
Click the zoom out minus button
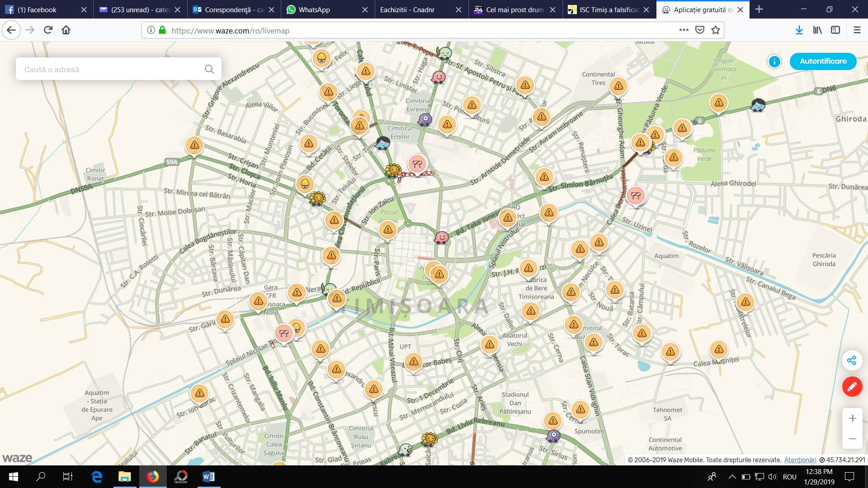[x=852, y=439]
